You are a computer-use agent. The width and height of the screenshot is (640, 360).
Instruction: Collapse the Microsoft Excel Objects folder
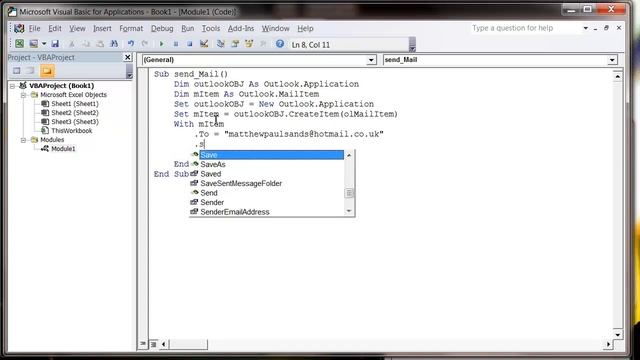[x=23, y=95]
